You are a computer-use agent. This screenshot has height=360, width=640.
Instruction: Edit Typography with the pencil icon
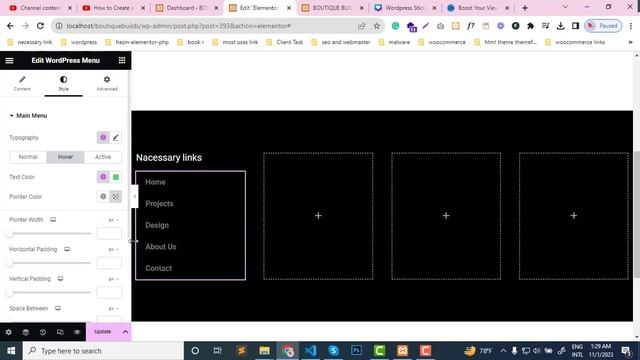[x=116, y=138]
